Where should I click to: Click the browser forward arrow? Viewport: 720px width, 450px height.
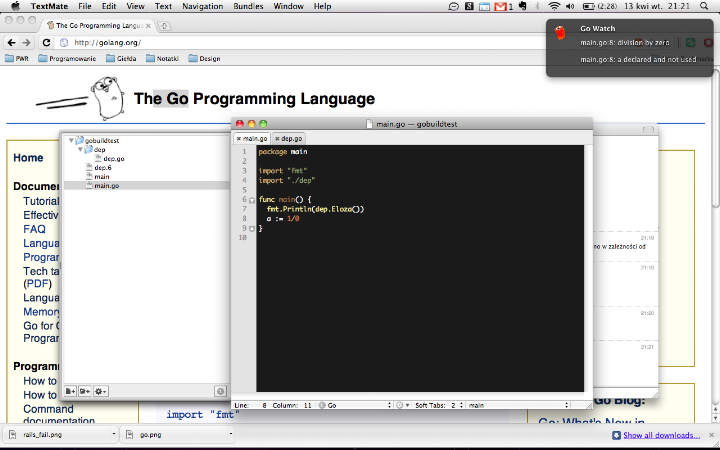27,42
